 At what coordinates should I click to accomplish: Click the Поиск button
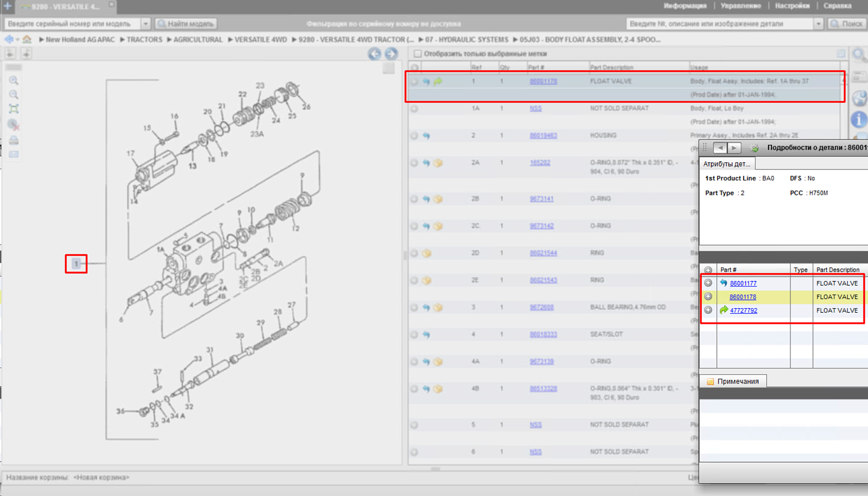847,24
